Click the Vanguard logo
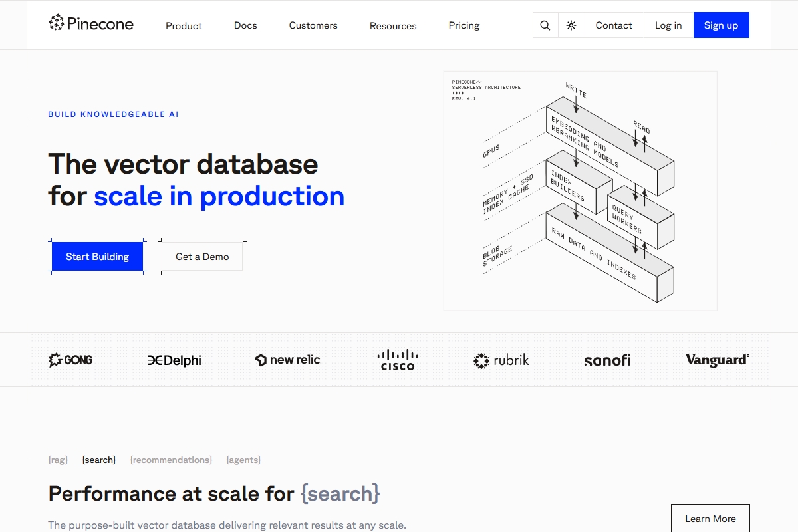The image size is (798, 532). pyautogui.click(x=717, y=360)
